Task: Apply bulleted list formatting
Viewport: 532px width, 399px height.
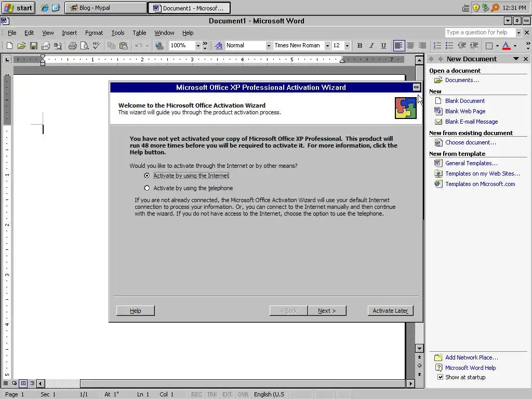Action: [x=449, y=46]
